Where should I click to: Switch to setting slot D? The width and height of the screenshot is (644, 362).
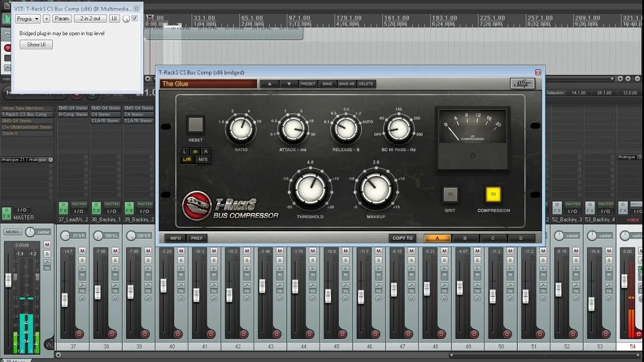point(521,238)
